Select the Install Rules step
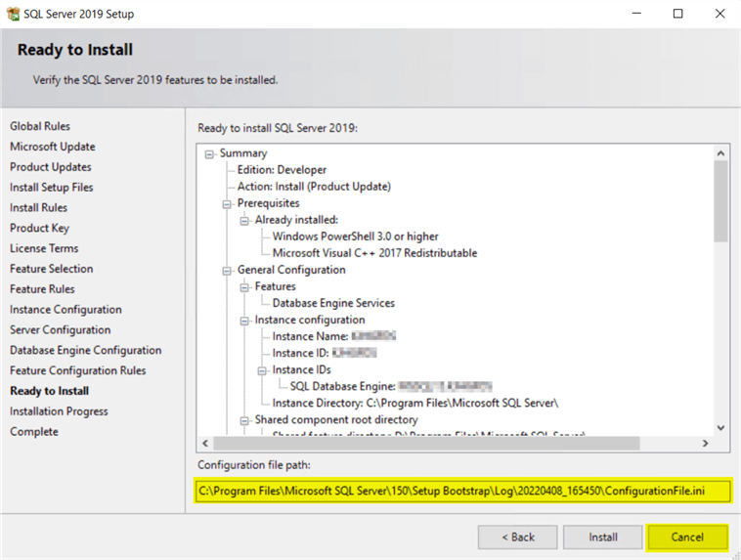Screen dimensions: 741x560 click(39, 207)
